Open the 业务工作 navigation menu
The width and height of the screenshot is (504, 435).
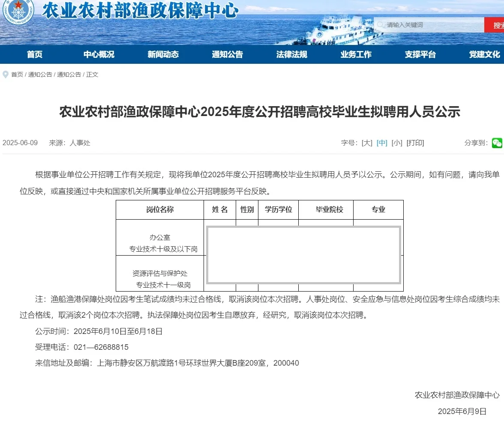click(356, 54)
